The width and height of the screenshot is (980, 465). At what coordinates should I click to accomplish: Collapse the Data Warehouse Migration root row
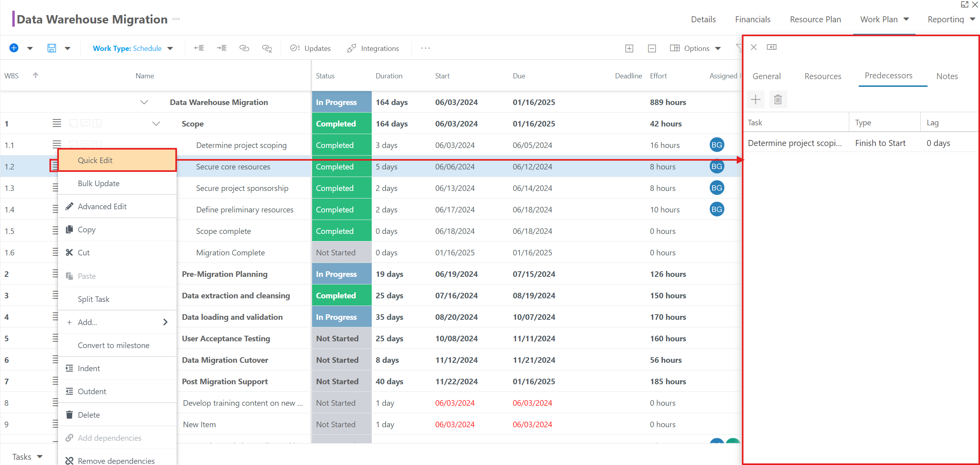144,102
